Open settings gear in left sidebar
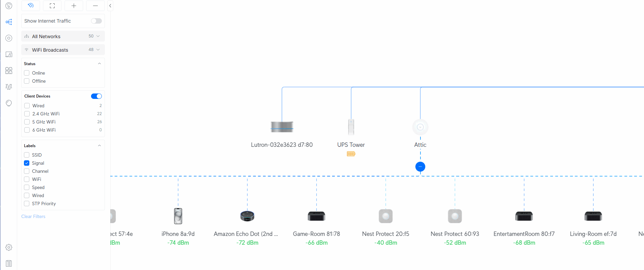Image resolution: width=644 pixels, height=270 pixels. point(9,247)
